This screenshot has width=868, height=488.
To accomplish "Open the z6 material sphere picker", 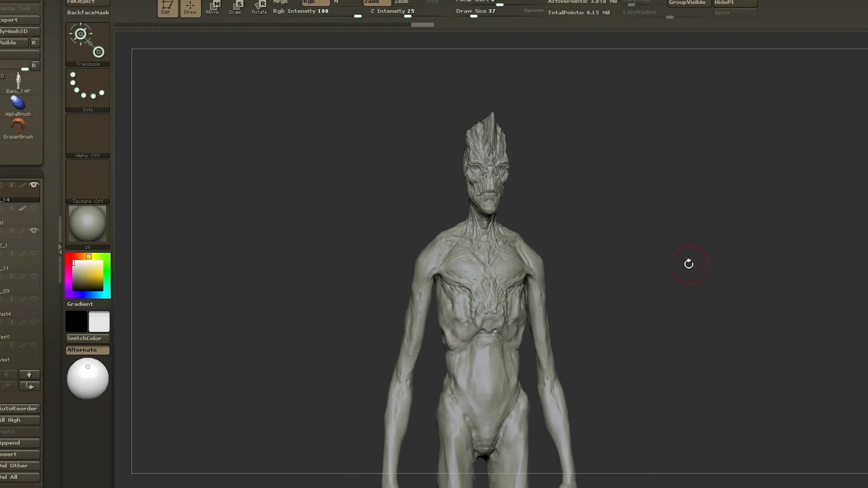I will (x=88, y=227).
